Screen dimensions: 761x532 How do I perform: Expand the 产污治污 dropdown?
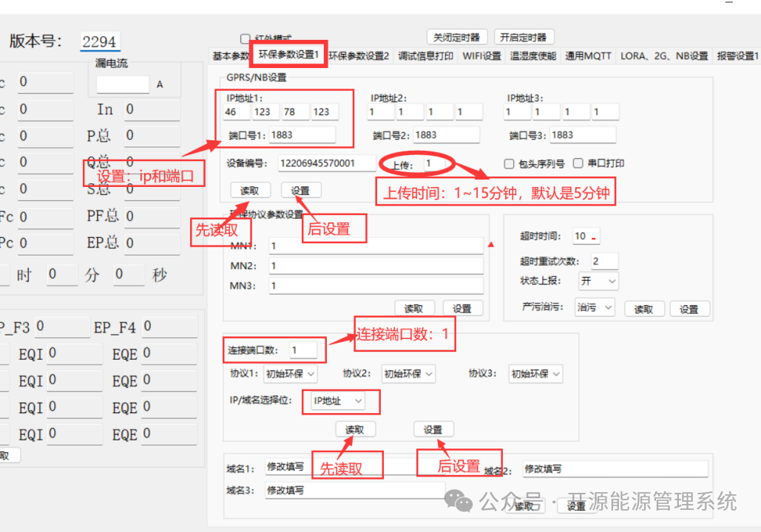[594, 308]
